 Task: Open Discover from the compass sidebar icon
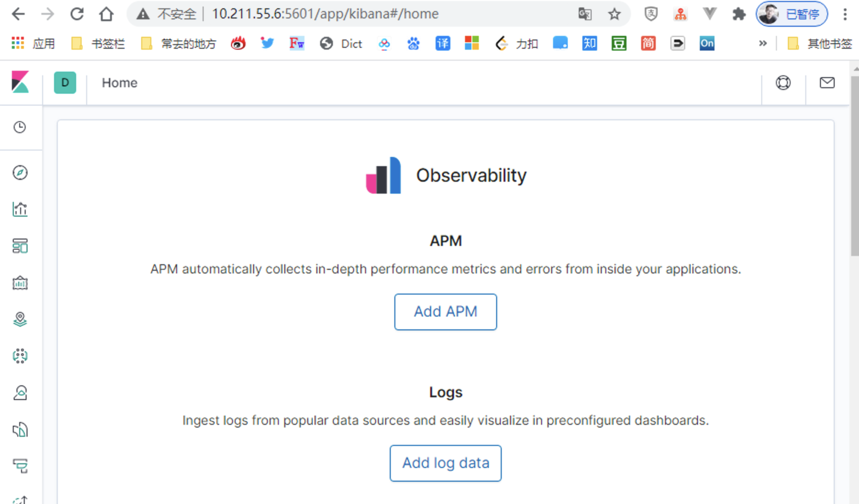[x=20, y=172]
